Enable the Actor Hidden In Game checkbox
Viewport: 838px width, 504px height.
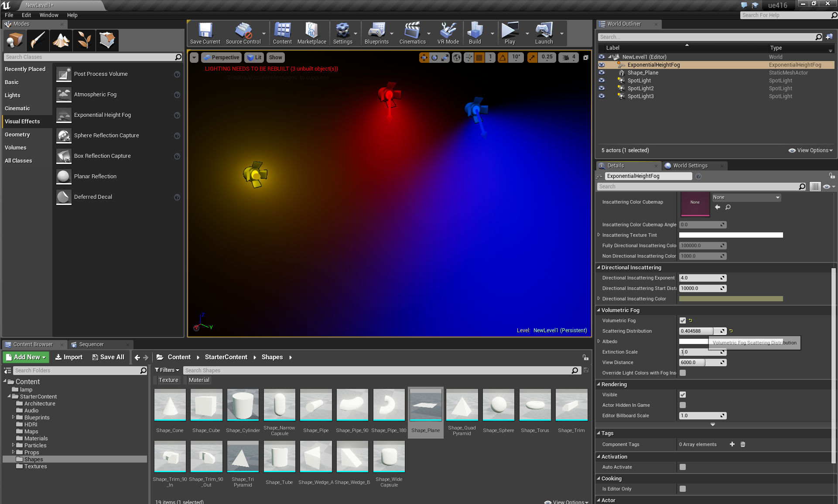tap(683, 405)
